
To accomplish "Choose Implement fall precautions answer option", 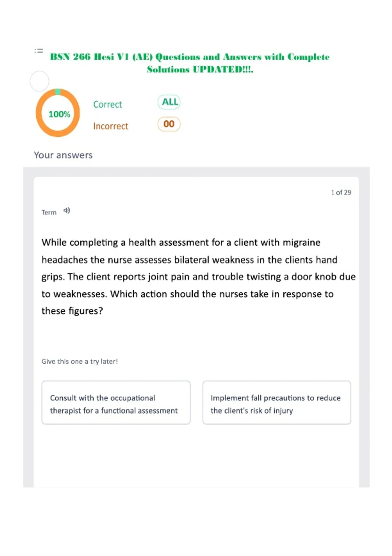I will tap(277, 403).
